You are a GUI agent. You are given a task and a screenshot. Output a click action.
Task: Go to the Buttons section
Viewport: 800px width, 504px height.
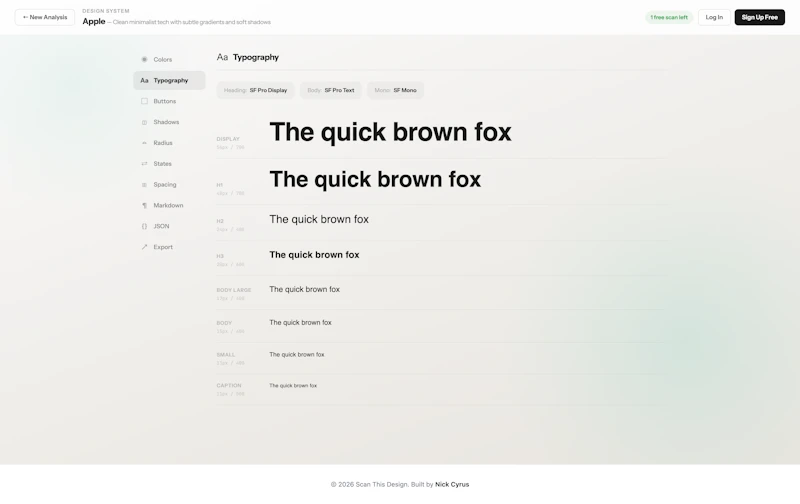pos(169,102)
